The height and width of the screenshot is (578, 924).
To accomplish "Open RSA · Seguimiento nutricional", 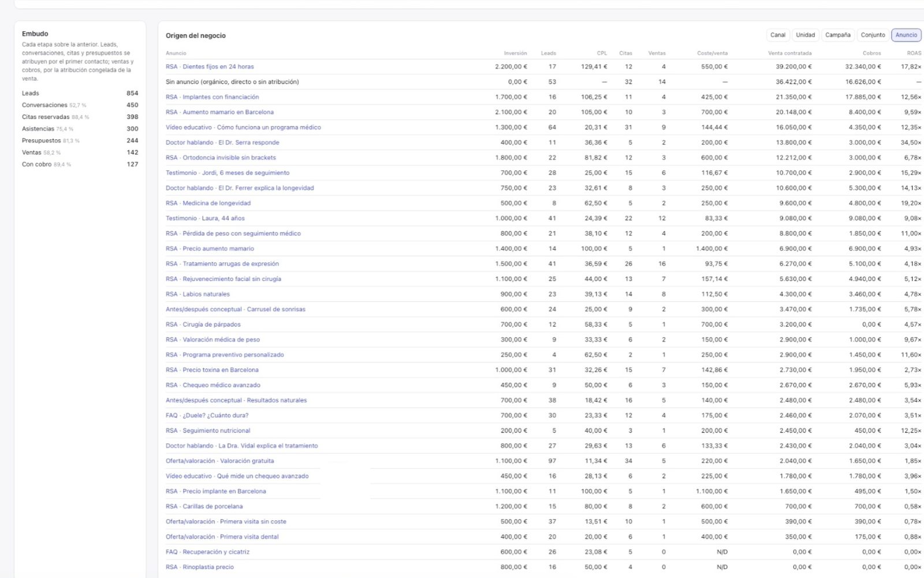I will click(208, 431).
